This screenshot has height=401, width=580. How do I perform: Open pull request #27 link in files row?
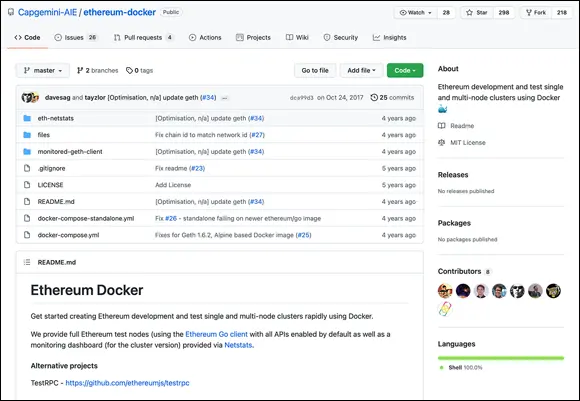point(257,135)
